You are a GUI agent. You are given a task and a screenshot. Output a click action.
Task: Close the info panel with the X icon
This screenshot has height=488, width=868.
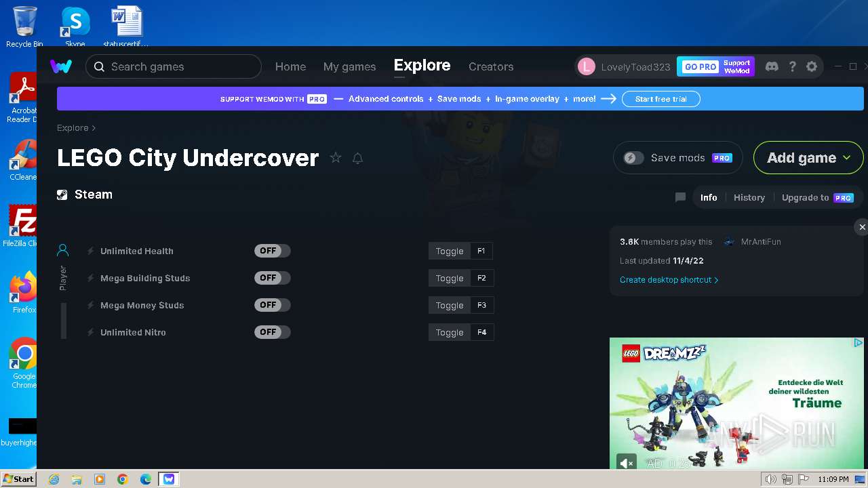[862, 227]
